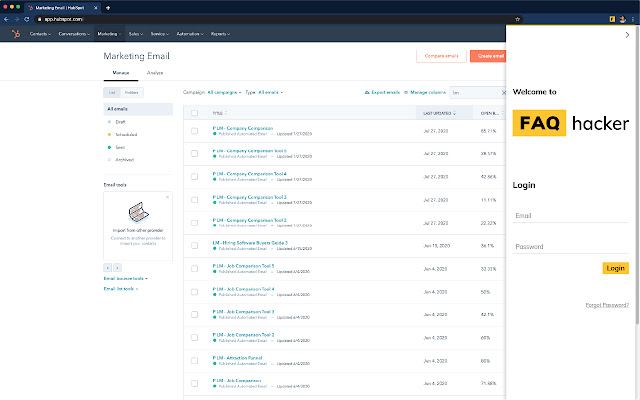Click the import provider illustration

(x=138, y=212)
